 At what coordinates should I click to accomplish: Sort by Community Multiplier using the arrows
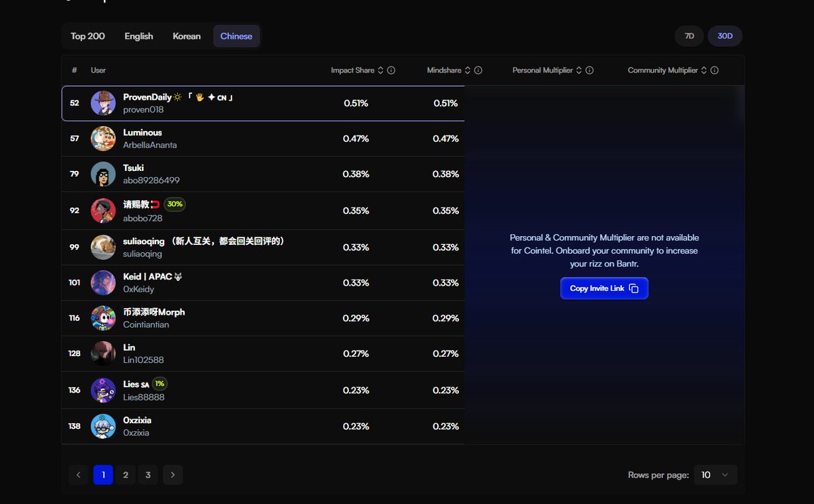point(704,71)
